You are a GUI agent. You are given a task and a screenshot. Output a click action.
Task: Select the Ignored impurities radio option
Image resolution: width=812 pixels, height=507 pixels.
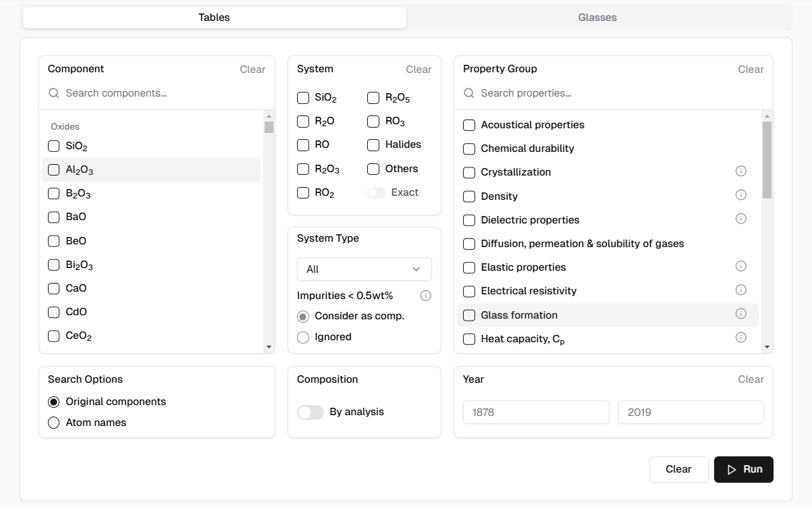tap(303, 337)
